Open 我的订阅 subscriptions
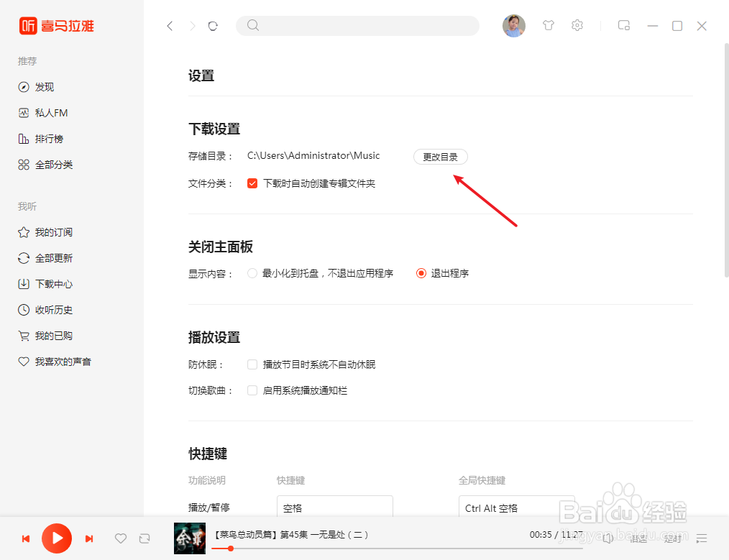Viewport: 729px width, 560px height. tap(46, 231)
